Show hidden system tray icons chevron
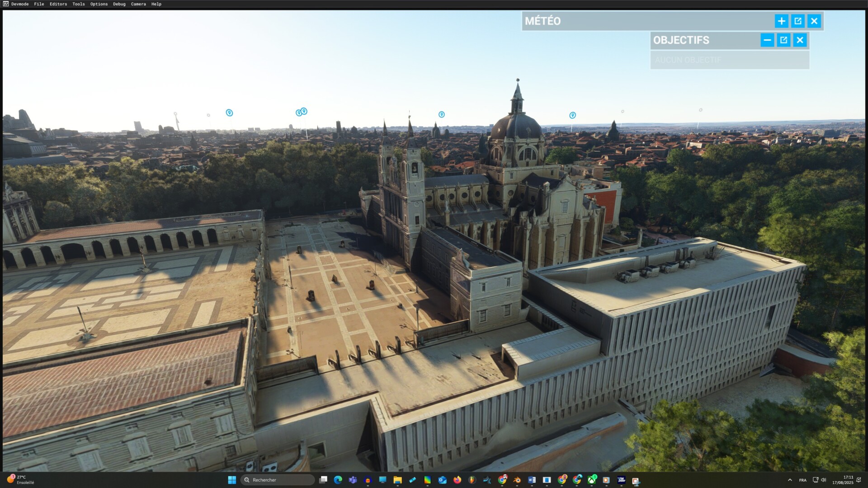The image size is (868, 488). tap(790, 480)
